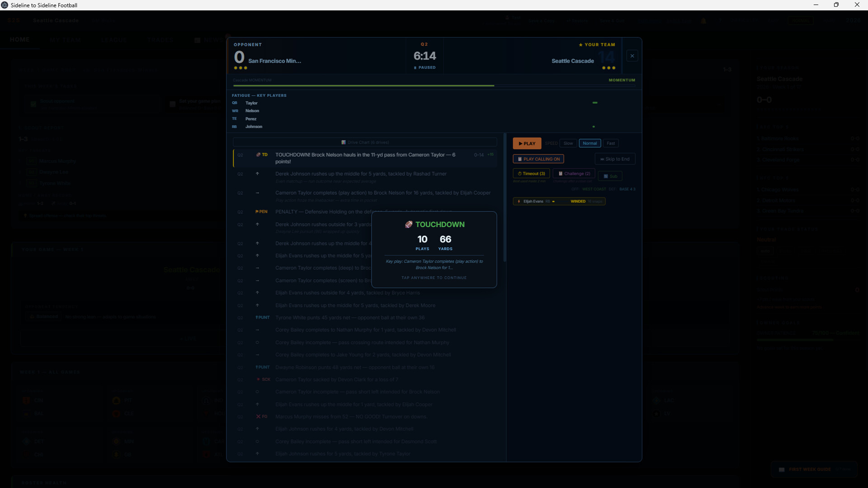Image resolution: width=868 pixels, height=488 pixels.
Task: Click the rush arrow icon on 'Derek Johnson rushes up the middle for 5 yards'
Action: tap(257, 174)
